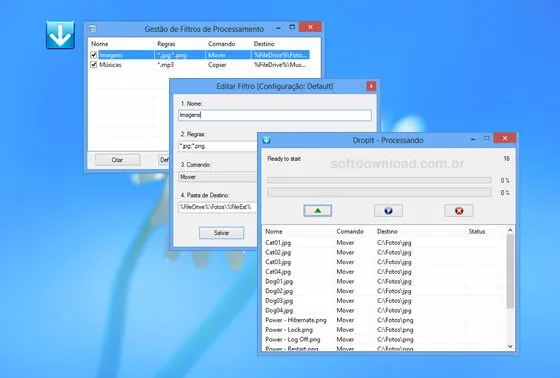Open the Comando dropdown showing Mover
The image size is (560, 378).
pos(218,177)
